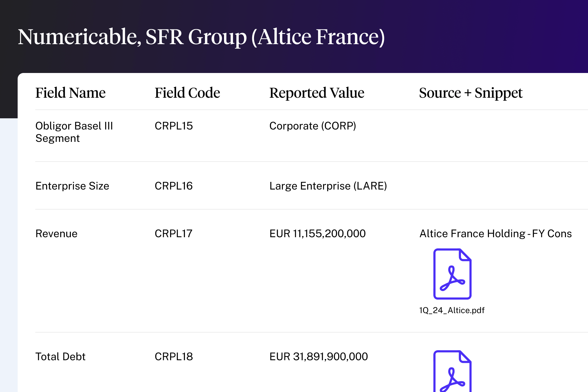Click the EUR 11,155,200,000 revenue value
588x392 pixels.
(318, 233)
